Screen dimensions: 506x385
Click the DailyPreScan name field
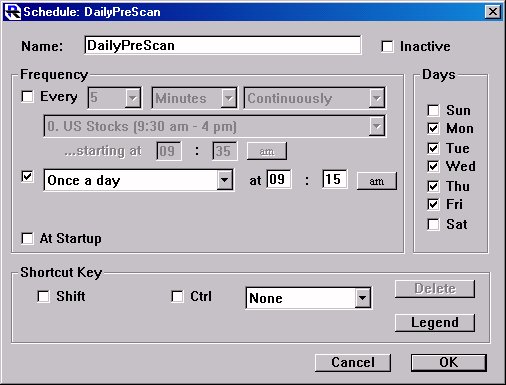coord(223,45)
